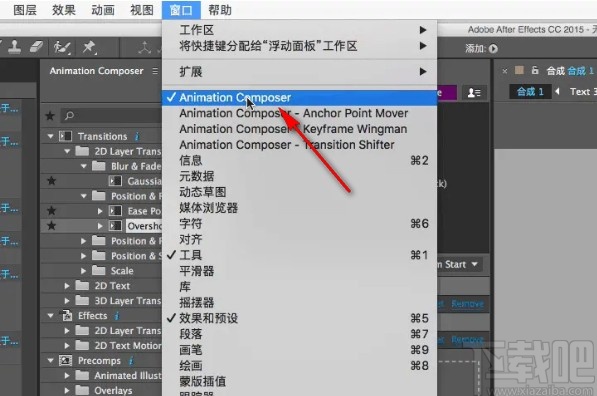Collapse the Blur & Fade folder
The height and width of the screenshot is (396, 597).
pos(84,166)
